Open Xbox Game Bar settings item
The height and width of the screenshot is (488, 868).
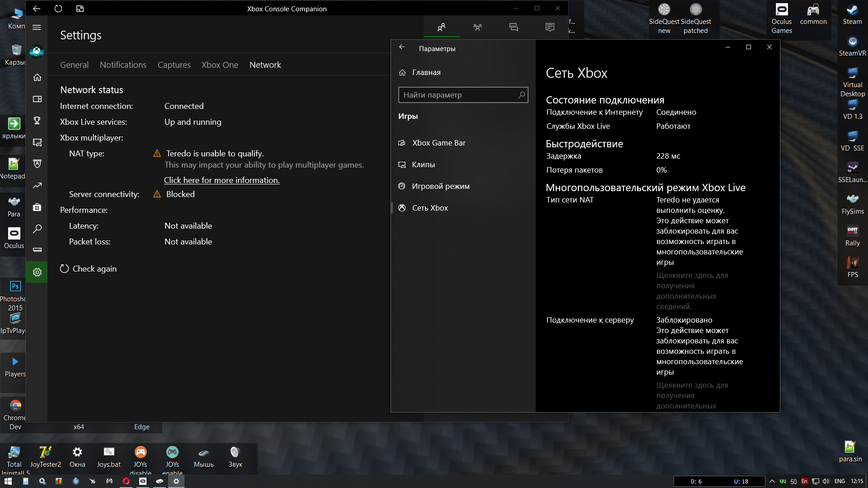(x=439, y=143)
